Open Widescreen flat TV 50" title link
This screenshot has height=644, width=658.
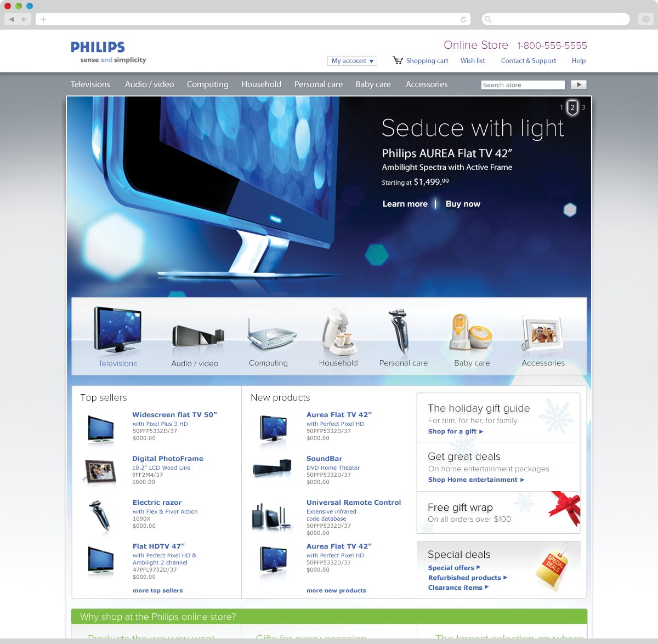click(x=174, y=415)
